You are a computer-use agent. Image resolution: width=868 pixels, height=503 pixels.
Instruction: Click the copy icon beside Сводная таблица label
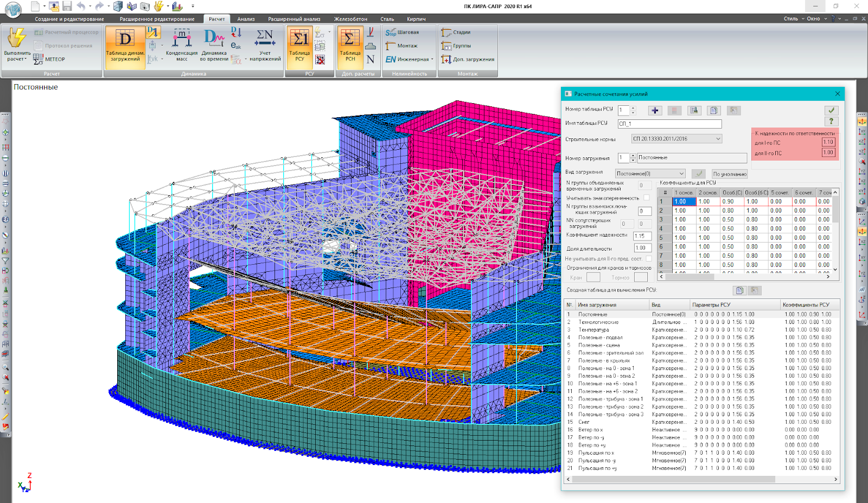click(739, 290)
